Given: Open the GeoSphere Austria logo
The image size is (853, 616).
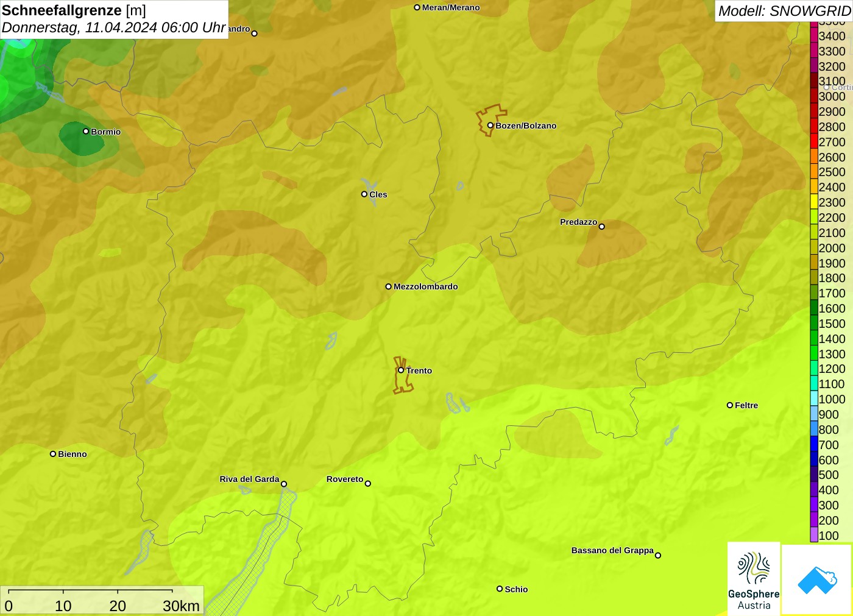Looking at the screenshot, I should click(754, 578).
